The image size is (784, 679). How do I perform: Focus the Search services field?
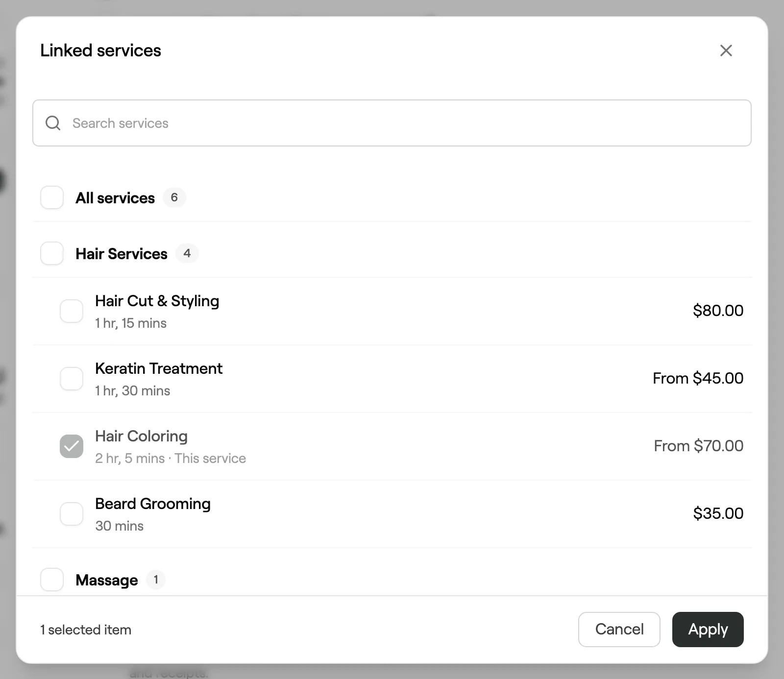coord(392,123)
